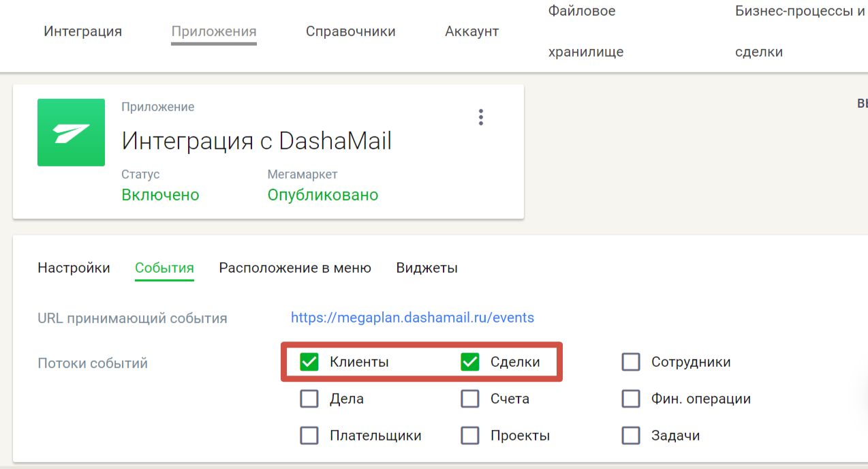This screenshot has height=469, width=868.
Task: Turn on the Проекты checkbox
Action: [x=470, y=436]
